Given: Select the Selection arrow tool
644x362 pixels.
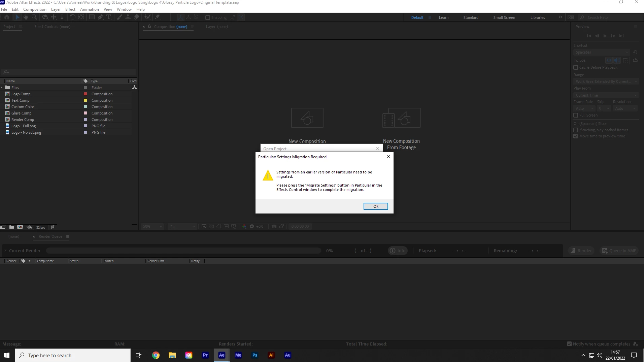Looking at the screenshot, I should tap(18, 17).
